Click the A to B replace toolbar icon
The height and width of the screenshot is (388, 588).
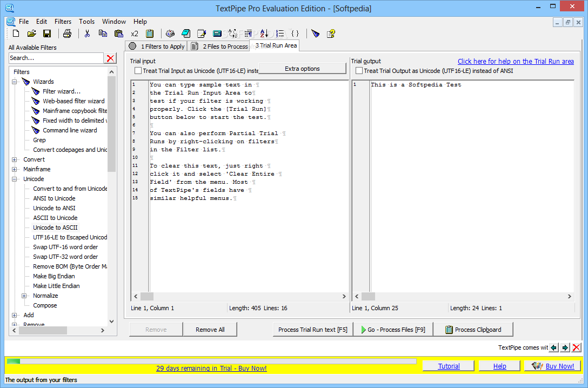pyautogui.click(x=232, y=34)
